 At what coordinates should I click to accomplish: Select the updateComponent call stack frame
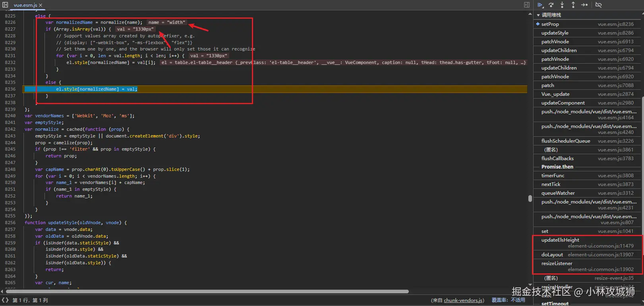[x=587, y=103]
